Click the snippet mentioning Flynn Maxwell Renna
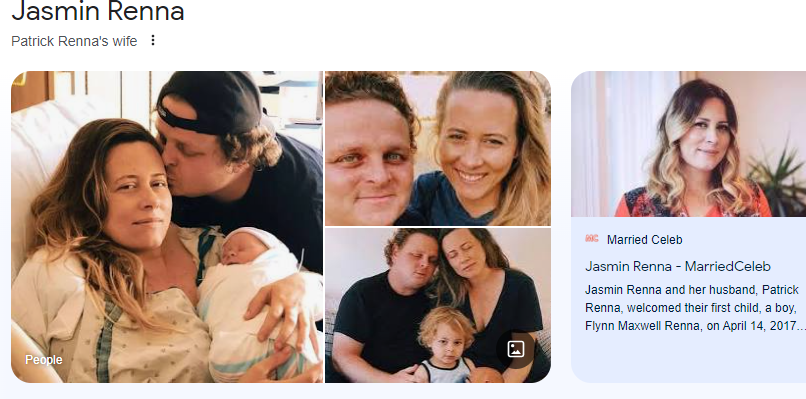This screenshot has height=399, width=806. point(695,307)
